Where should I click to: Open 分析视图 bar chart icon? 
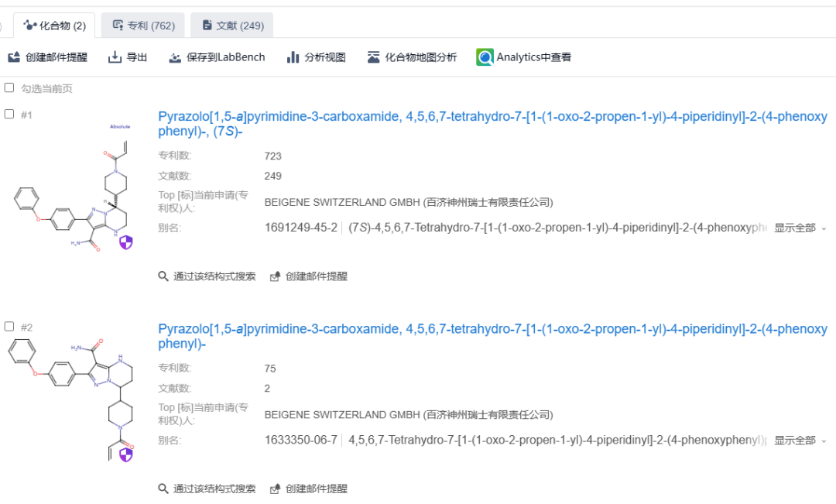point(293,57)
